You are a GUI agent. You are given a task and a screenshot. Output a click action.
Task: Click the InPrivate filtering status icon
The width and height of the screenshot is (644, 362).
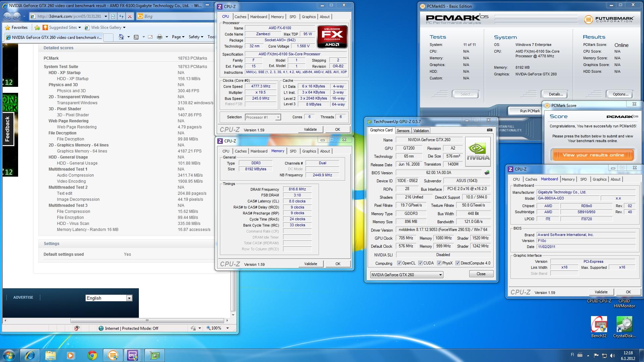[x=77, y=328]
